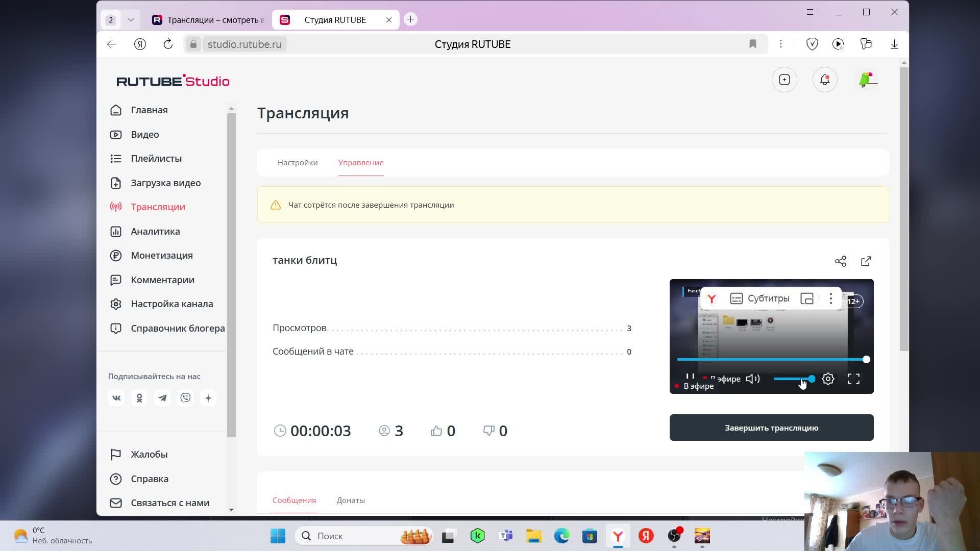Switch to the Донаты tab

pos(351,500)
